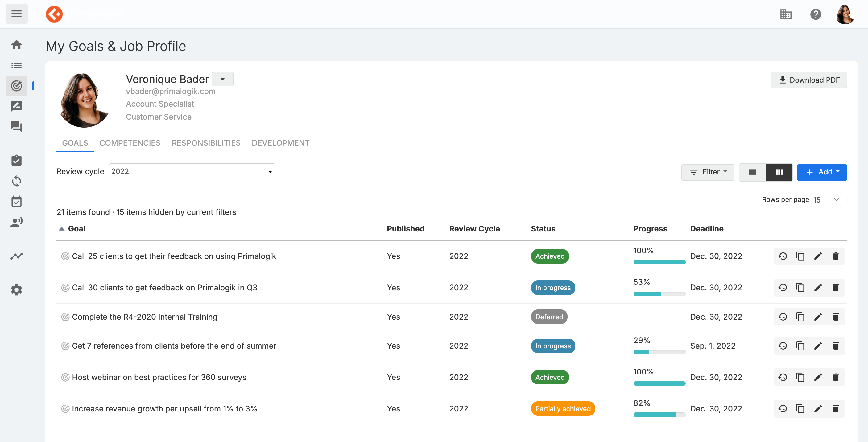Click the analytics trend line sidebar icon
This screenshot has height=442, width=868.
pos(16,256)
